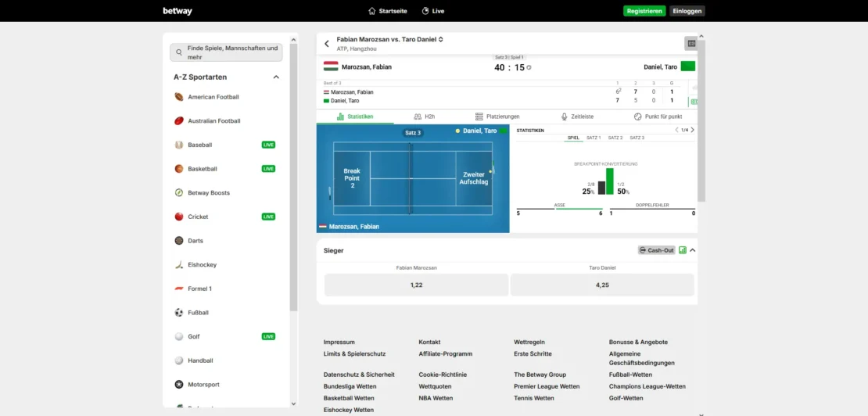The height and width of the screenshot is (416, 868).
Task: Open the match switcher dropdown beside title
Action: click(x=440, y=40)
